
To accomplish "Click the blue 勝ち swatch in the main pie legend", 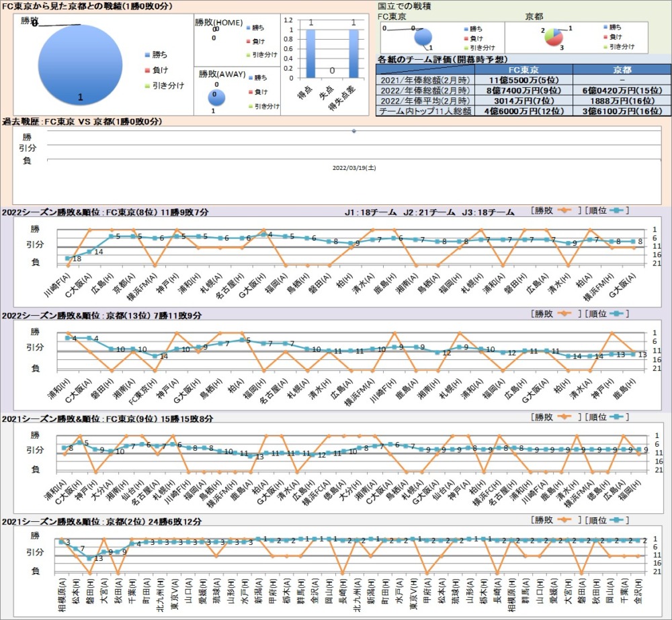I will (x=147, y=54).
